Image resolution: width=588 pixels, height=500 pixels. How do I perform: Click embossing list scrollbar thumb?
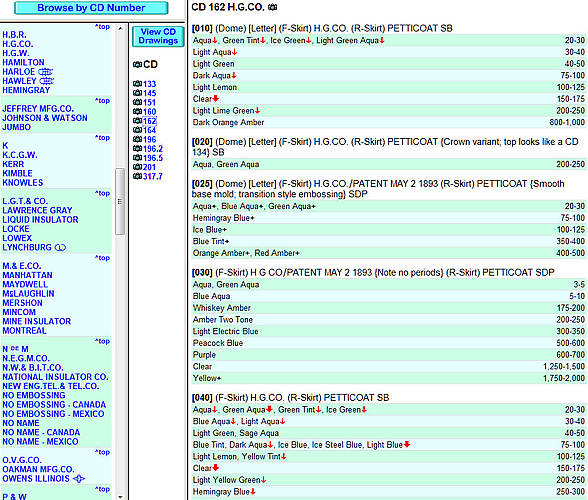[x=120, y=201]
